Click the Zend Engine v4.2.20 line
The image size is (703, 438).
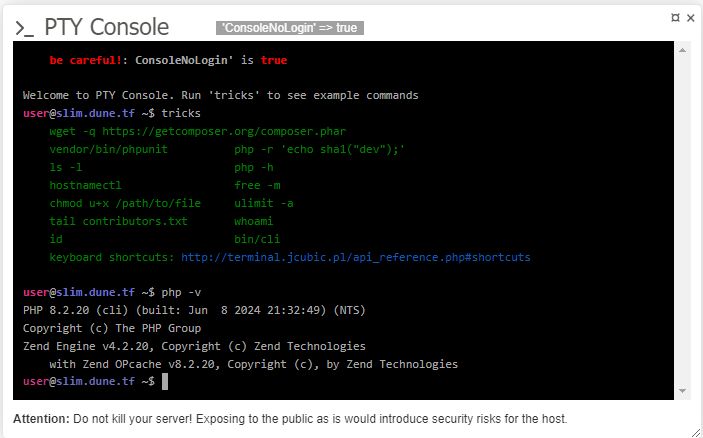pos(194,346)
